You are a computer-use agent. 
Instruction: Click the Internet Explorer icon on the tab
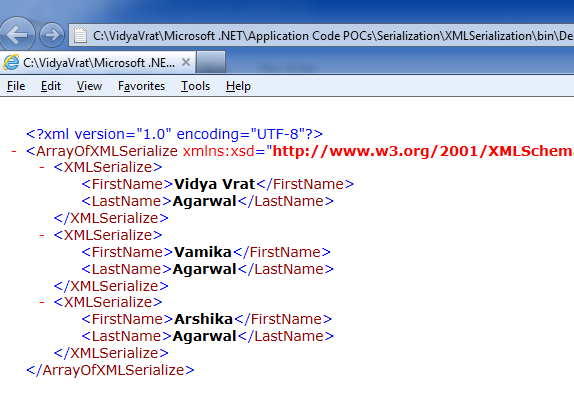pos(11,63)
